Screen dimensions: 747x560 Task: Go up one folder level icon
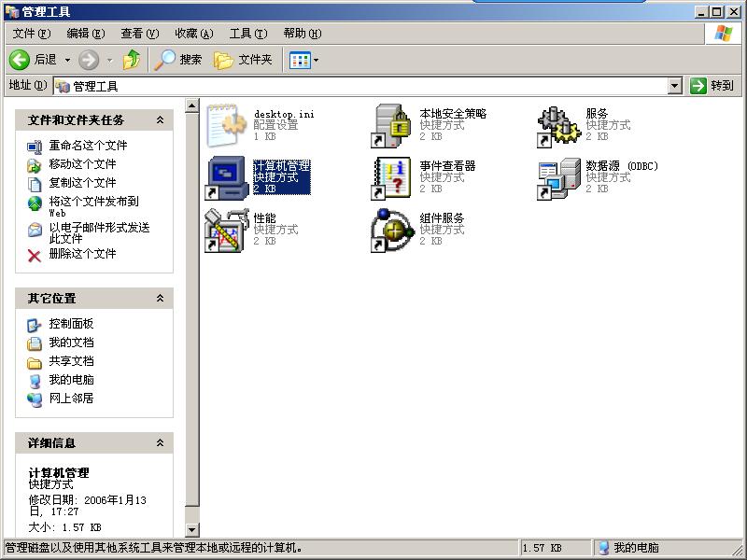coord(132,60)
